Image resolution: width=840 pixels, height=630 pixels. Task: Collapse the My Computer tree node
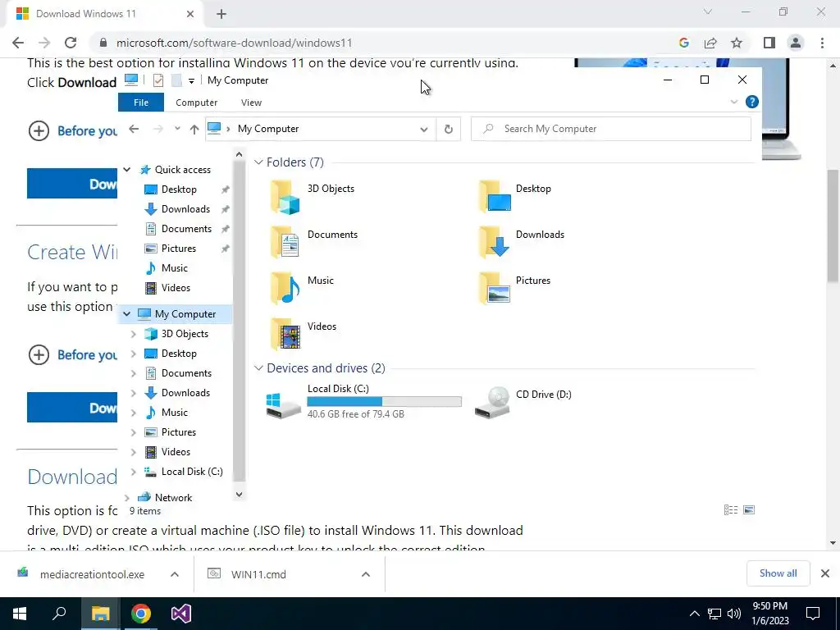pyautogui.click(x=127, y=314)
